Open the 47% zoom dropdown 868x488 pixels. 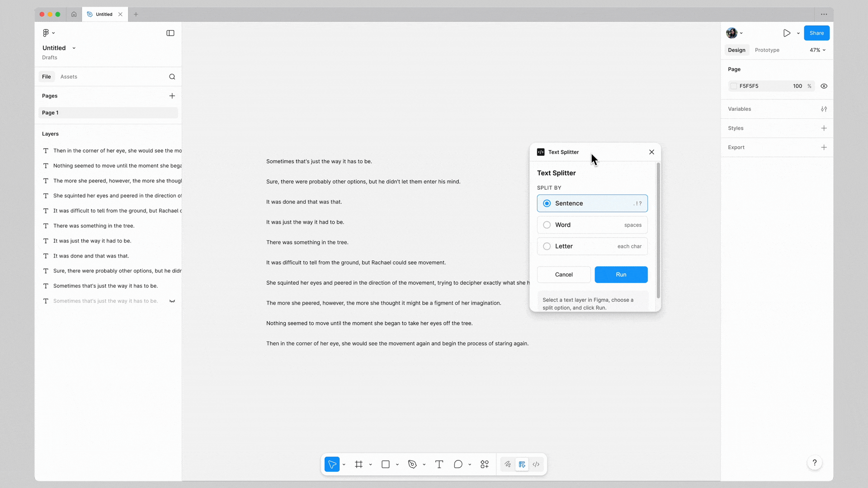[x=817, y=50]
